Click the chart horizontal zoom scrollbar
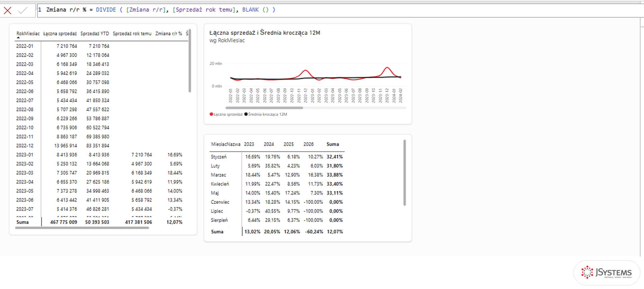 tap(264, 108)
